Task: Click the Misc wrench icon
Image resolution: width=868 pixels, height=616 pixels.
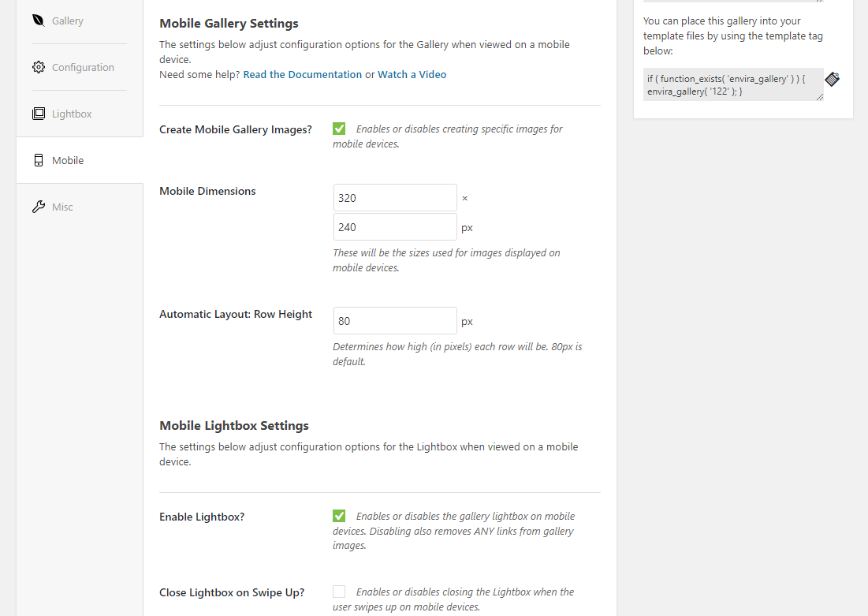Action: pos(38,207)
